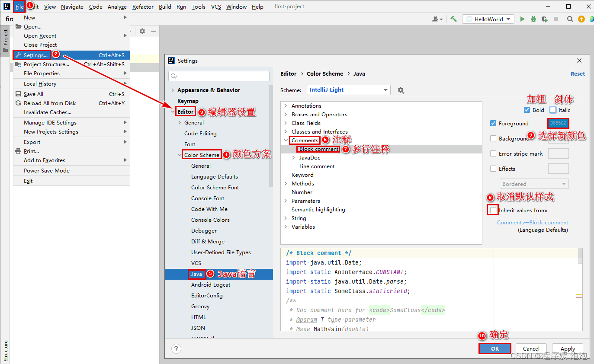The height and width of the screenshot is (364, 594).
Task: Expand the General node under Editor
Action: 180,122
